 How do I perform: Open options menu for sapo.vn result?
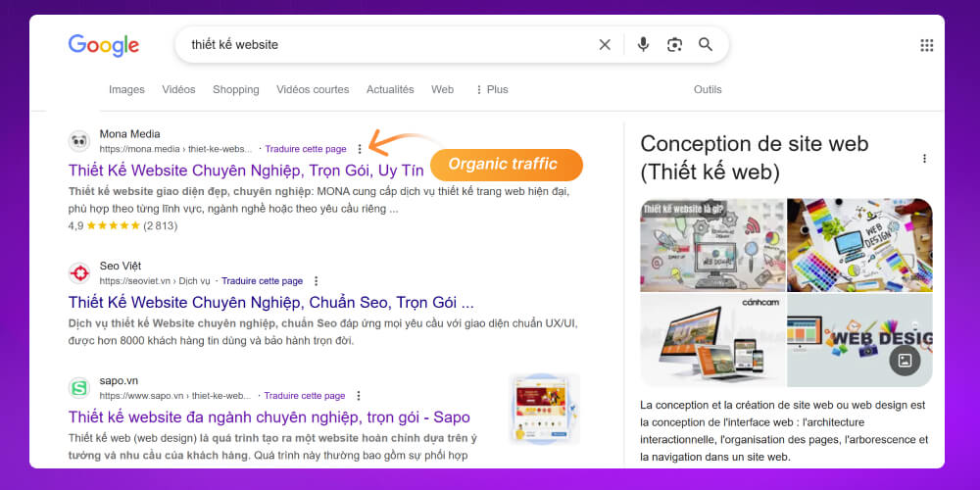coord(358,396)
